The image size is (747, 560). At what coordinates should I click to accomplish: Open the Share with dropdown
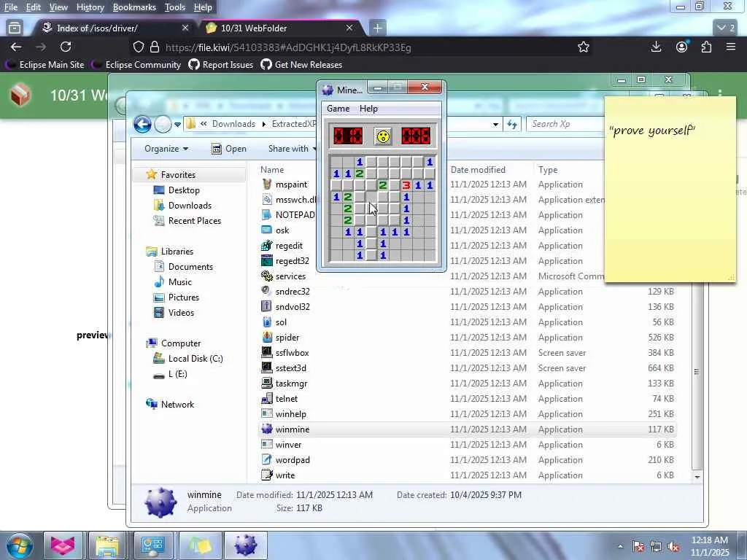(x=292, y=149)
